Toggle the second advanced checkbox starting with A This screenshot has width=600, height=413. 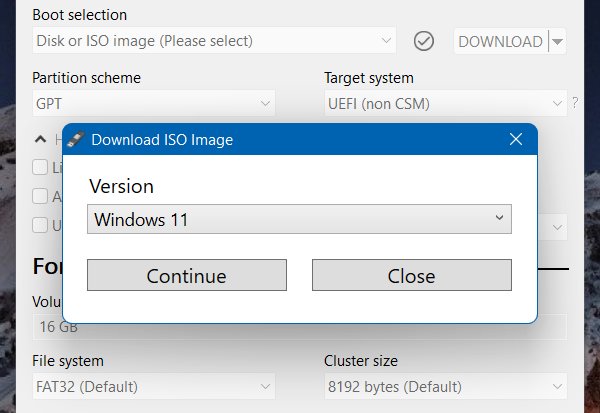pyautogui.click(x=40, y=196)
